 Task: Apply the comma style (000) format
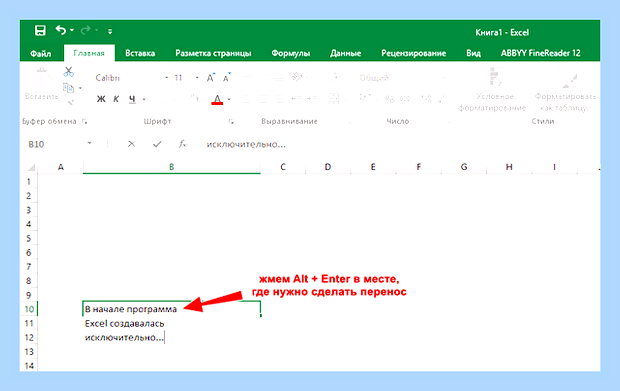click(x=405, y=99)
